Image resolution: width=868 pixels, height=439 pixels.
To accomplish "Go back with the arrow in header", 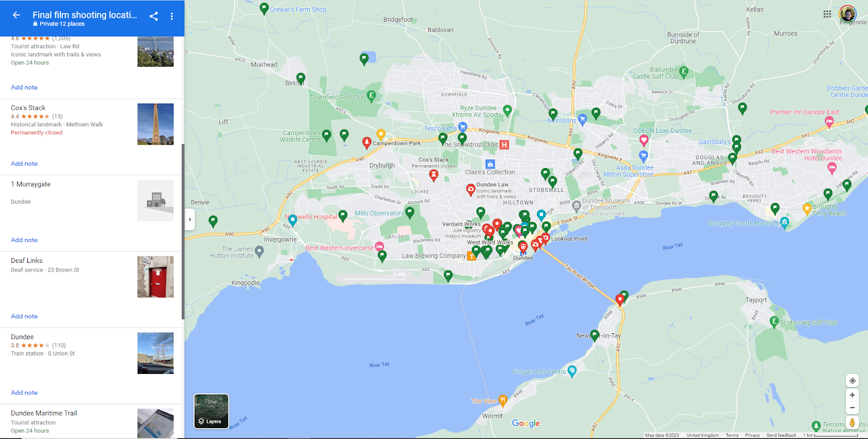I will click(16, 15).
